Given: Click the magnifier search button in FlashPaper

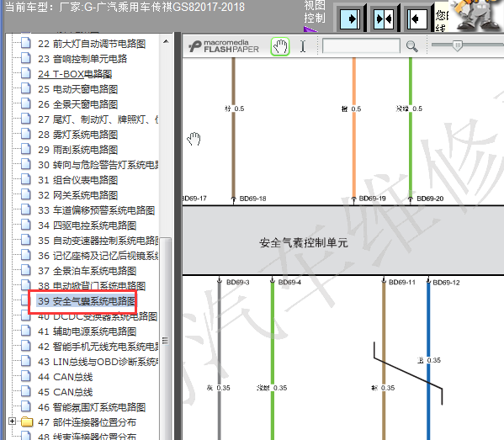Looking at the screenshot, I should (411, 46).
